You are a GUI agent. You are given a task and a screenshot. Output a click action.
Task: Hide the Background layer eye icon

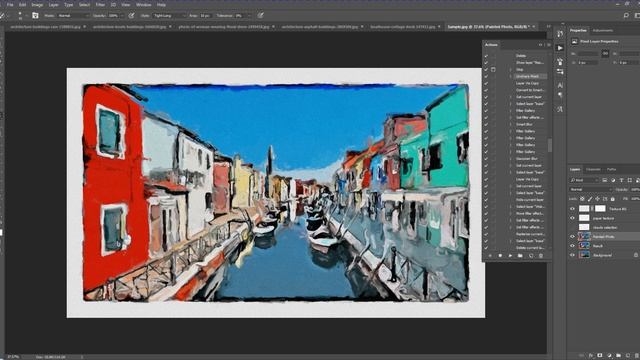pos(572,255)
